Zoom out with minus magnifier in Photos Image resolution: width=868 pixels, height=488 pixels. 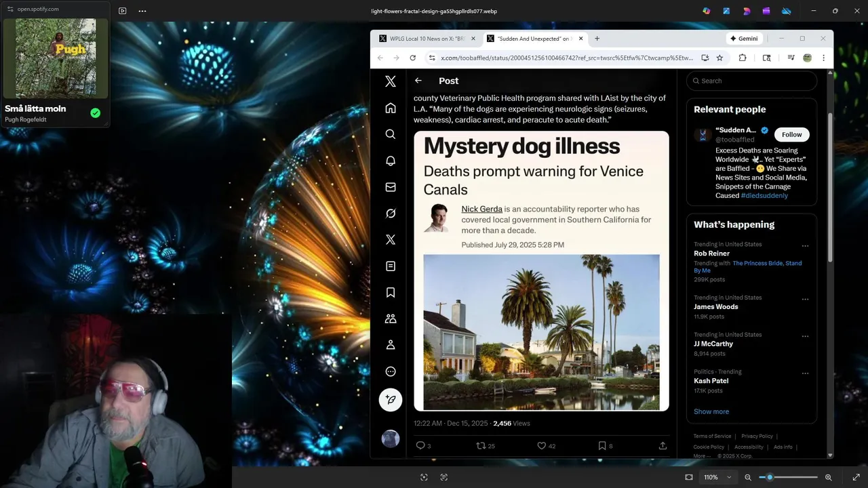[x=748, y=477]
